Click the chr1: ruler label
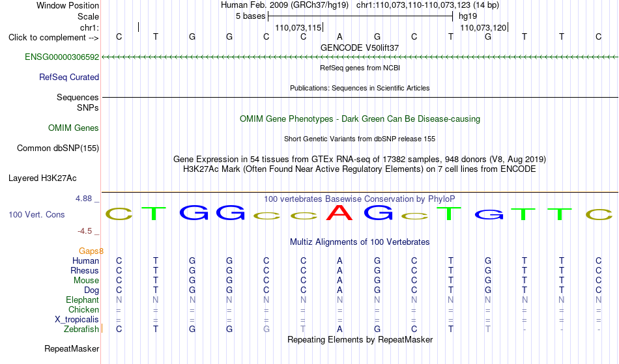 point(90,27)
